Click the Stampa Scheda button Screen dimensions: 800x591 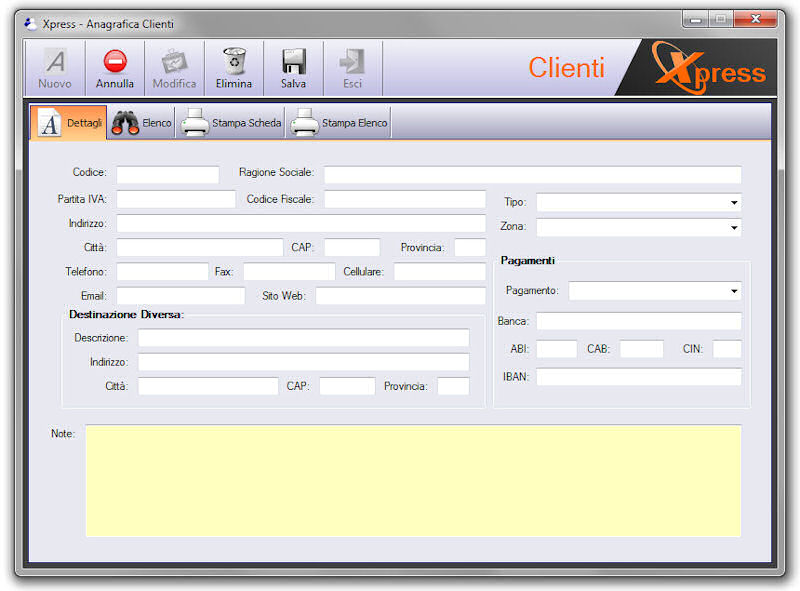tap(240, 122)
